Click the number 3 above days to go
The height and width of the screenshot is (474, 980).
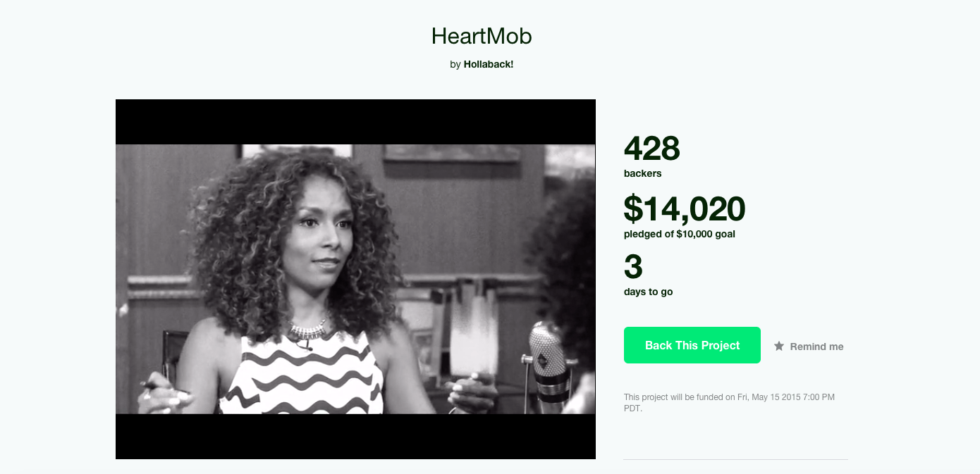pyautogui.click(x=633, y=267)
